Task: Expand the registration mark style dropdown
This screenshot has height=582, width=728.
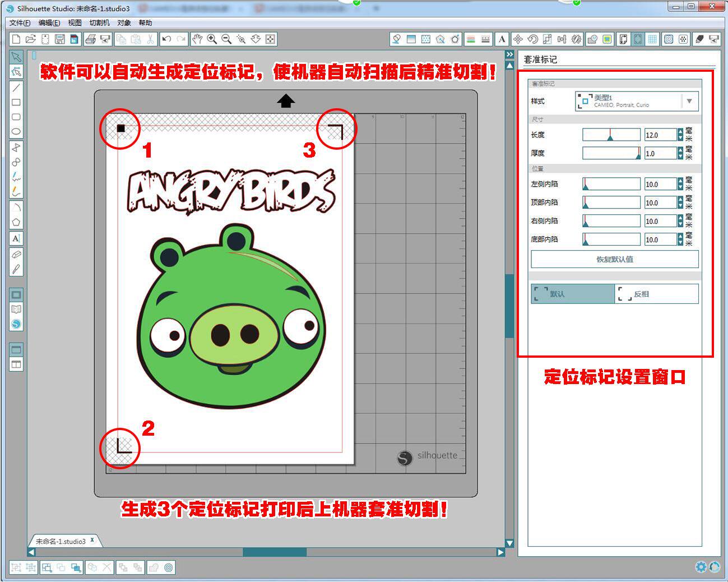Action: [x=689, y=101]
